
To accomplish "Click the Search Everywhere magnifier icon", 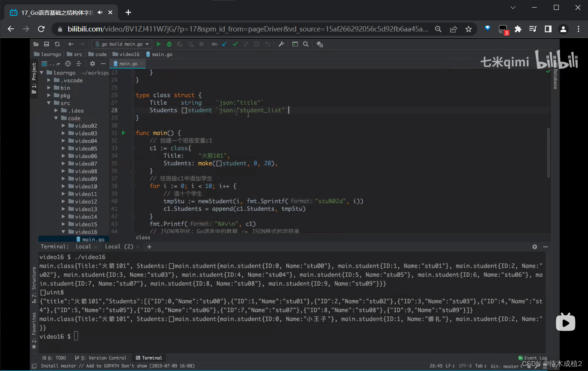I will click(x=306, y=44).
